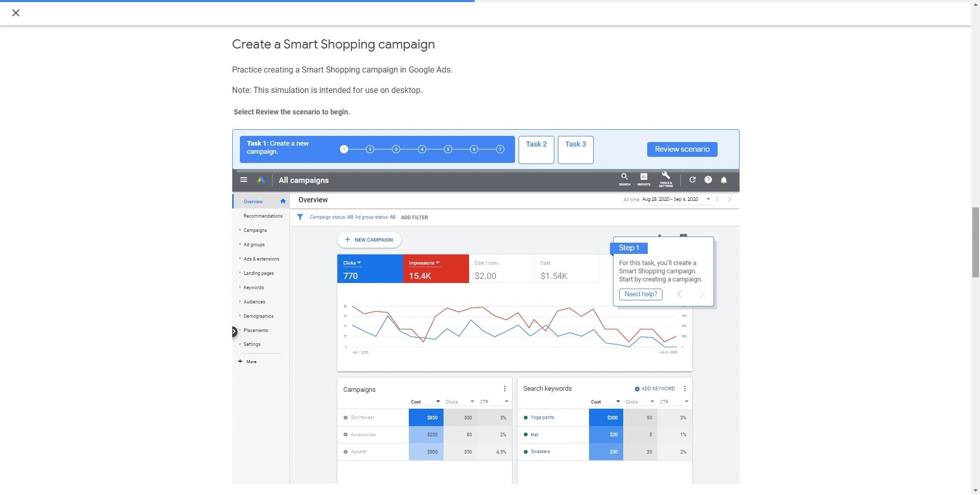Image resolution: width=980 pixels, height=495 pixels.
Task: Click the Sweaters keyword green status dot
Action: [x=526, y=452]
